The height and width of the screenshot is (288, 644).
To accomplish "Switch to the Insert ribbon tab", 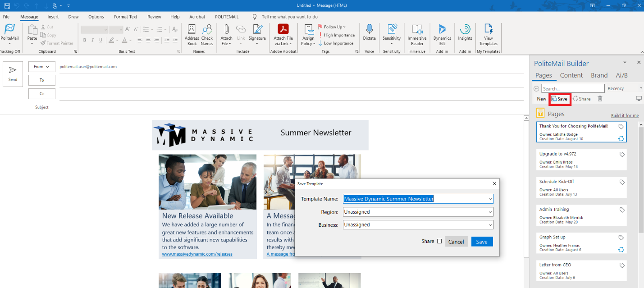I will coord(53,17).
